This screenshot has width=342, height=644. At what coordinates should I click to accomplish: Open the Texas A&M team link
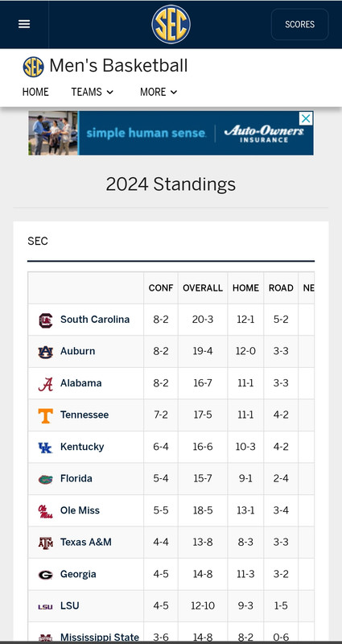point(86,542)
